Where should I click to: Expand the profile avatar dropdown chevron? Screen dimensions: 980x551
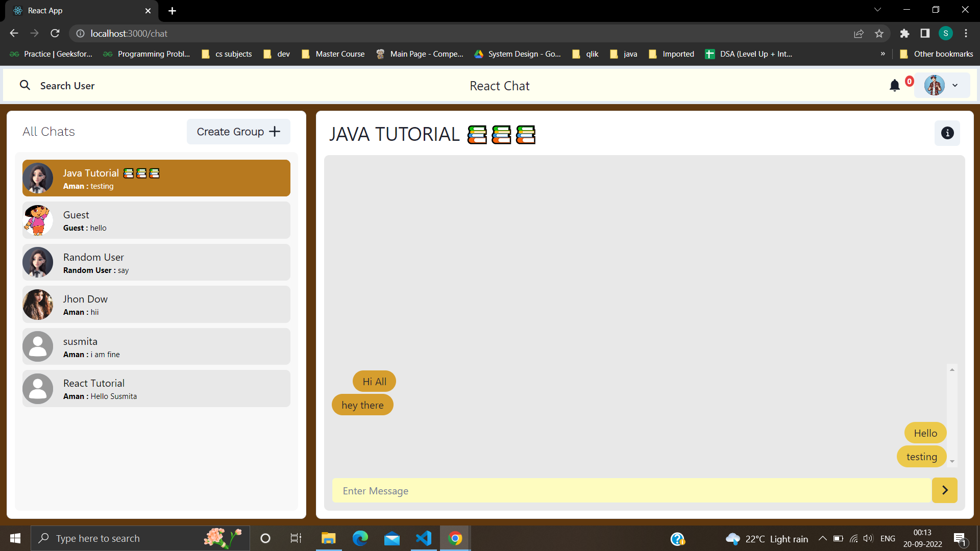(x=955, y=86)
